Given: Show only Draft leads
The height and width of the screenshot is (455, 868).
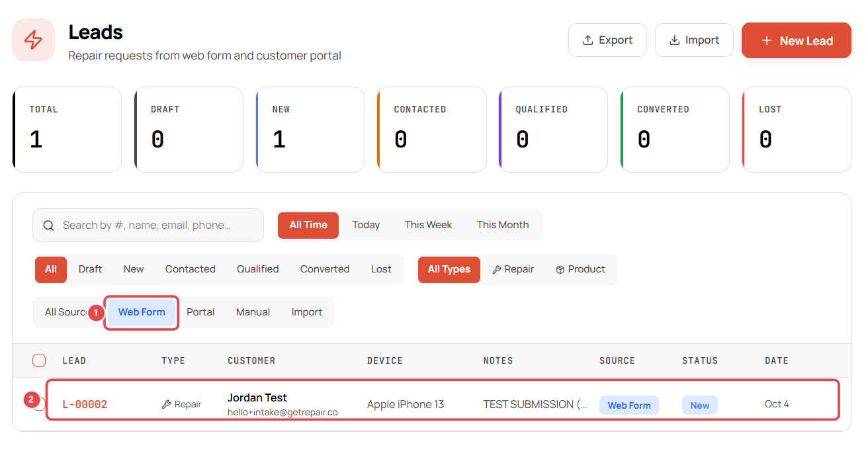Looking at the screenshot, I should pos(90,269).
